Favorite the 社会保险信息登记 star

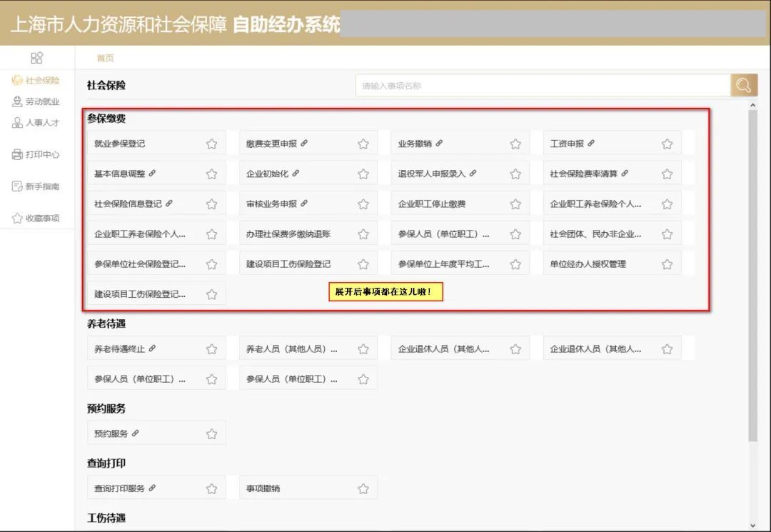click(211, 204)
